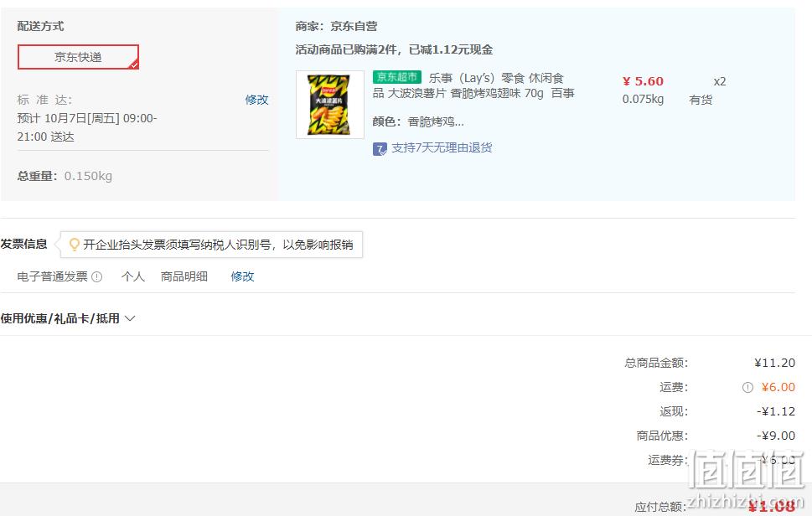Click the 商家: 京东自营 label

[336, 27]
